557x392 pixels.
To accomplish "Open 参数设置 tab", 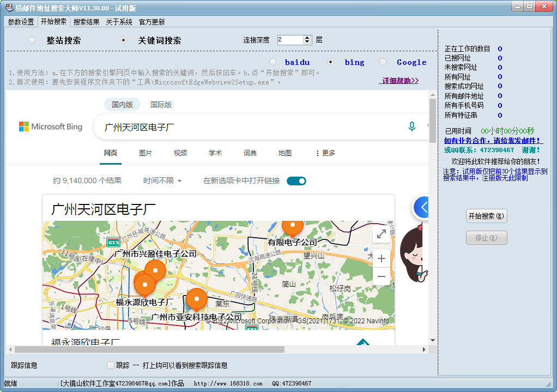I will (x=21, y=22).
